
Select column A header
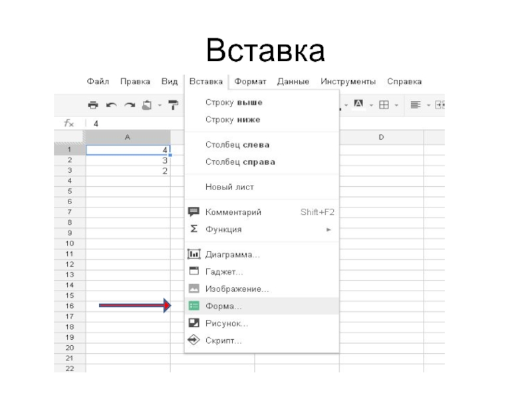coord(128,137)
